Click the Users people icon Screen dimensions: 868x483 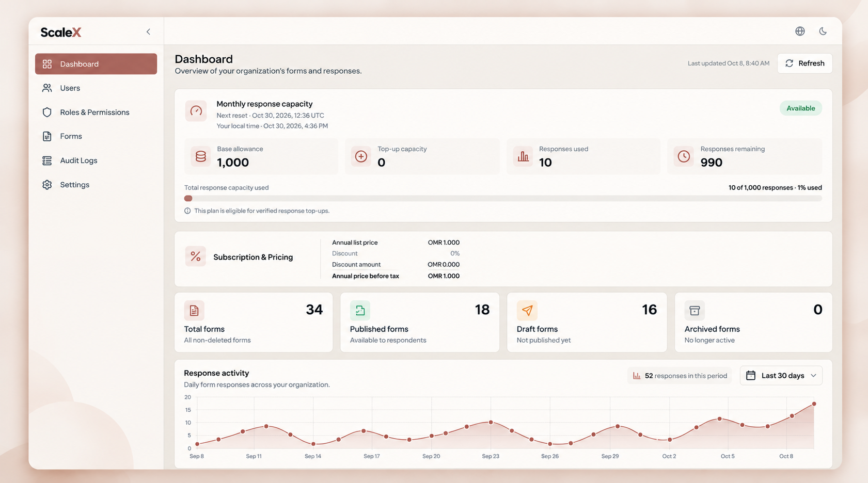(47, 88)
